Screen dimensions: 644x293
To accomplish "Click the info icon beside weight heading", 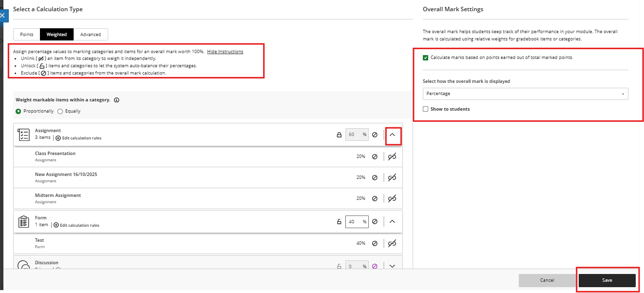I will [x=116, y=100].
